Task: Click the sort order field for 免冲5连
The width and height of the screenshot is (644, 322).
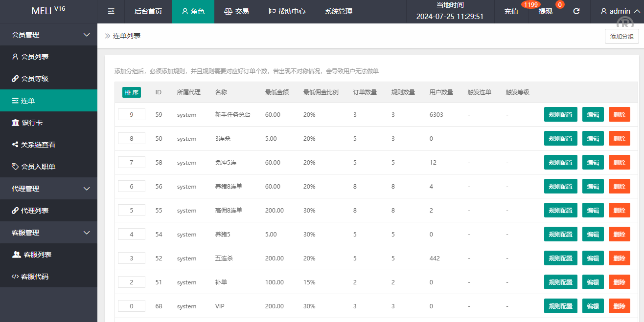Action: (x=132, y=162)
